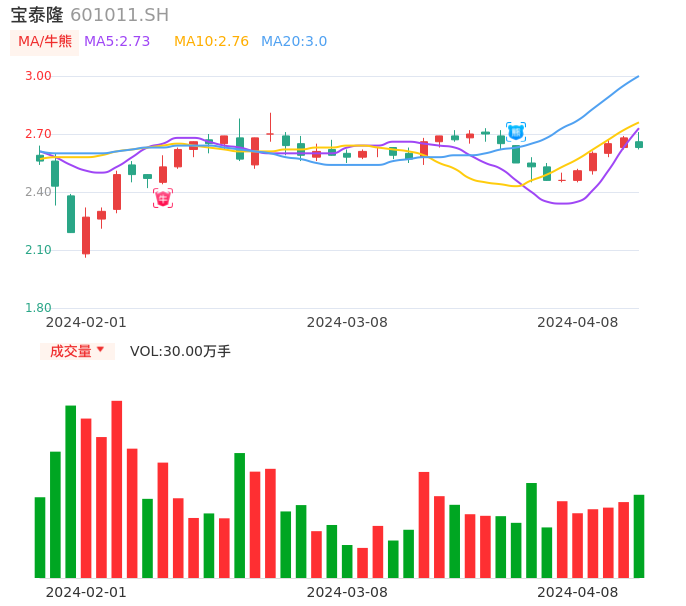This screenshot has width=686, height=606.
Task: Toggle the yellow MA10:2.76 legend
Action: [211, 42]
